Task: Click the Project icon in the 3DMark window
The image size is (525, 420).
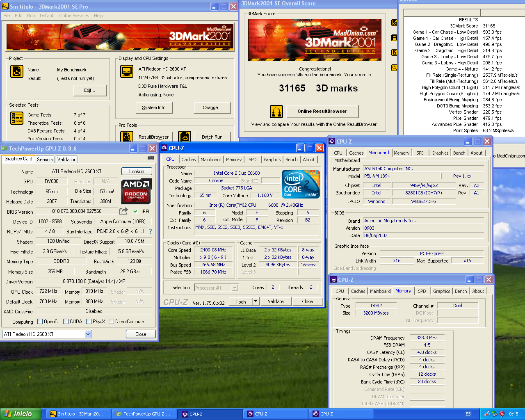Action: coord(16,71)
